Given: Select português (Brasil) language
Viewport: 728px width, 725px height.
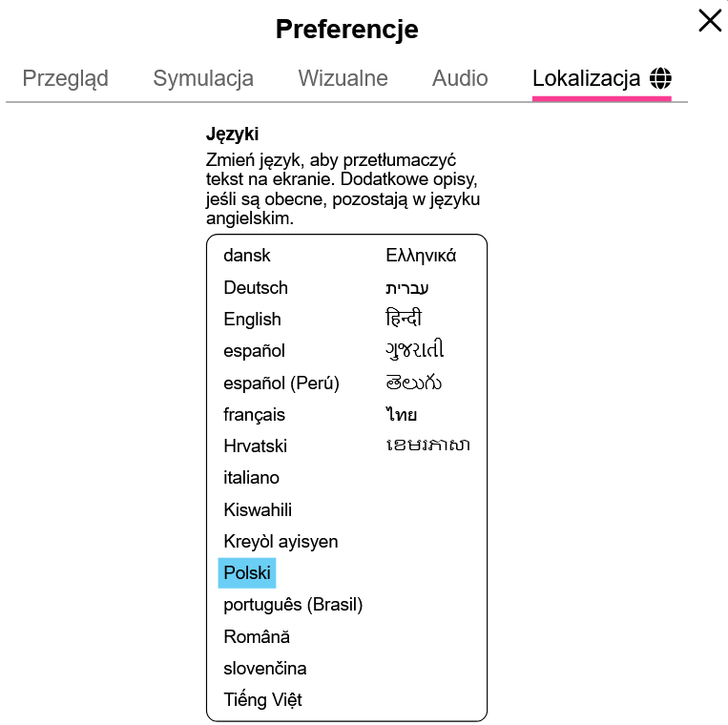Looking at the screenshot, I should tap(293, 605).
